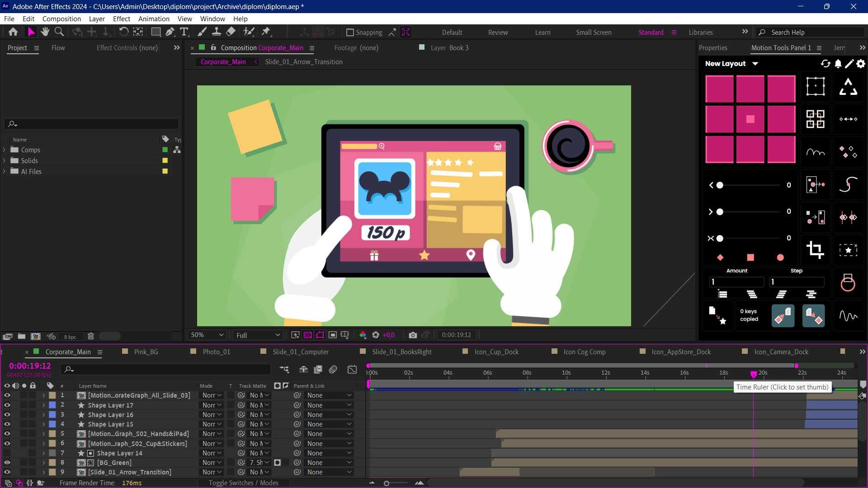Select the Puppet Pin tool
Viewport: 868px width, 488px height.
pos(266,32)
